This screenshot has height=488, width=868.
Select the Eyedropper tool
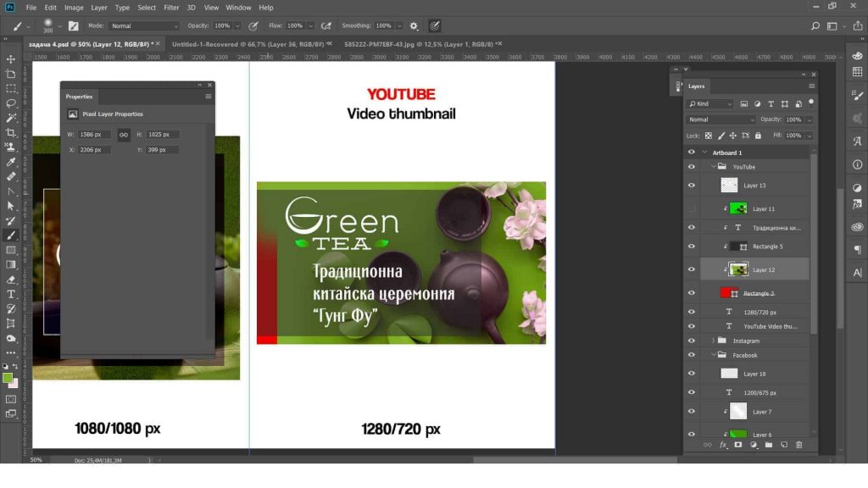[10, 162]
